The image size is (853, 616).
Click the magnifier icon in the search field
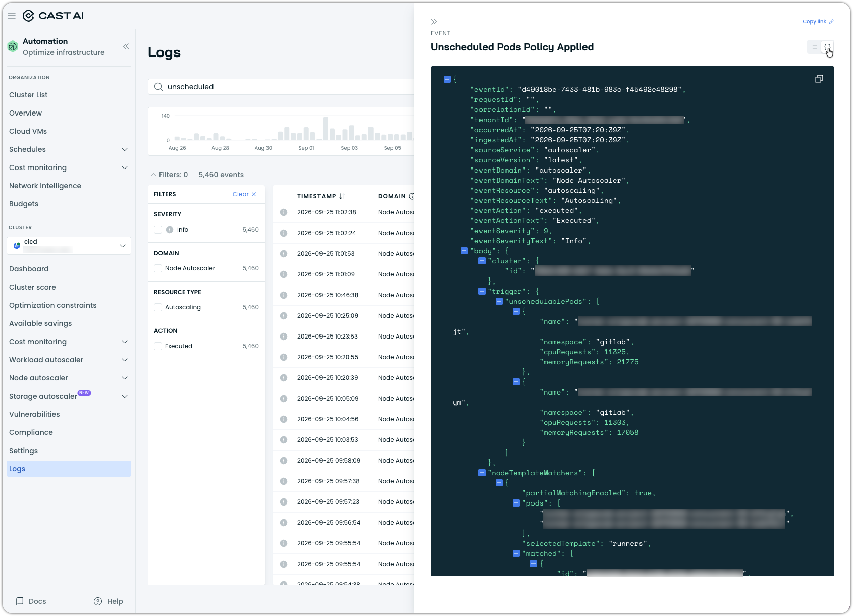pyautogui.click(x=158, y=87)
